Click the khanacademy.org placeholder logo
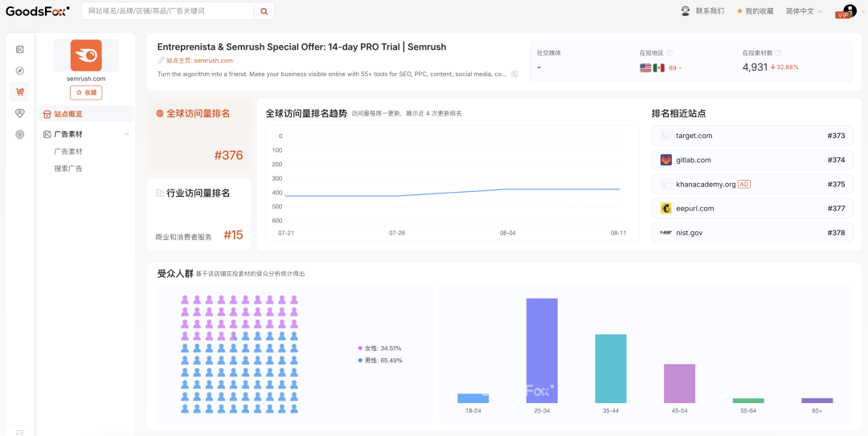868x436 pixels. pyautogui.click(x=666, y=184)
